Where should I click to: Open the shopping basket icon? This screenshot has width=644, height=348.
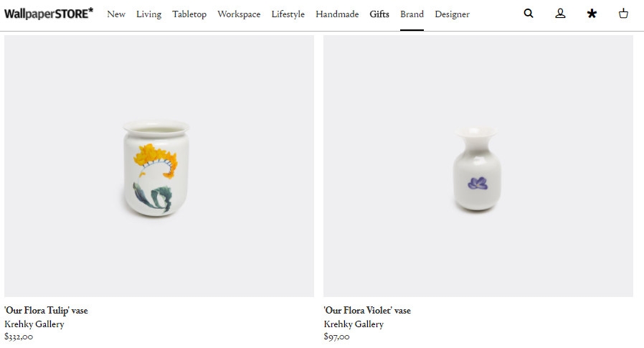pos(623,14)
